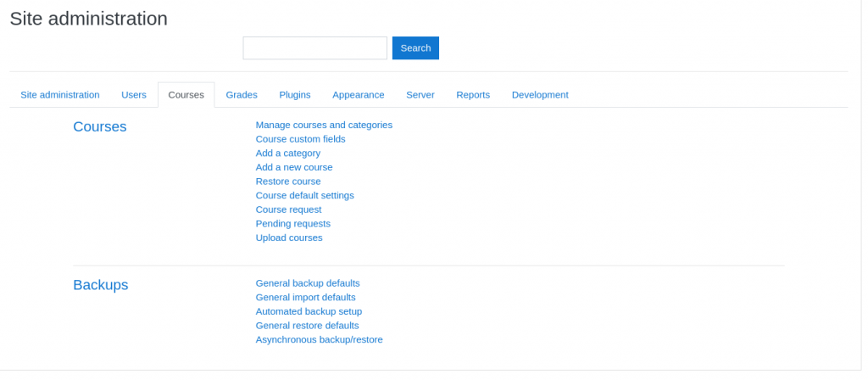The image size is (868, 380).
Task: Open the Development tab
Action: tap(540, 95)
